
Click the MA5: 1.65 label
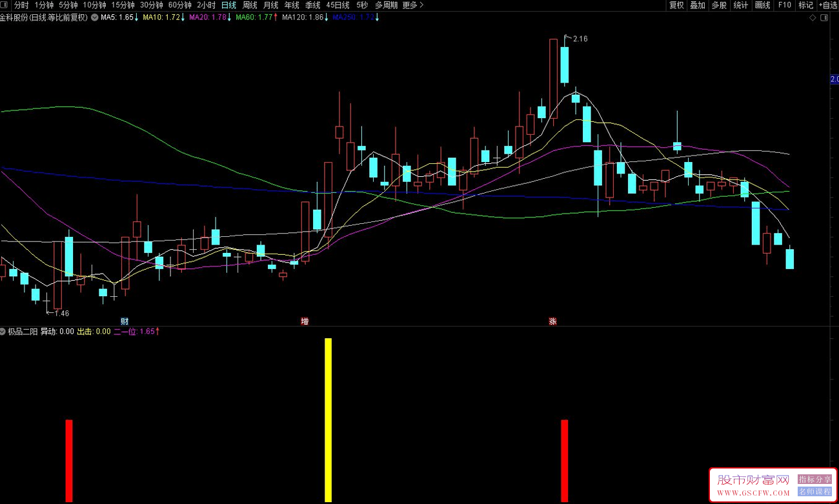tap(120, 17)
